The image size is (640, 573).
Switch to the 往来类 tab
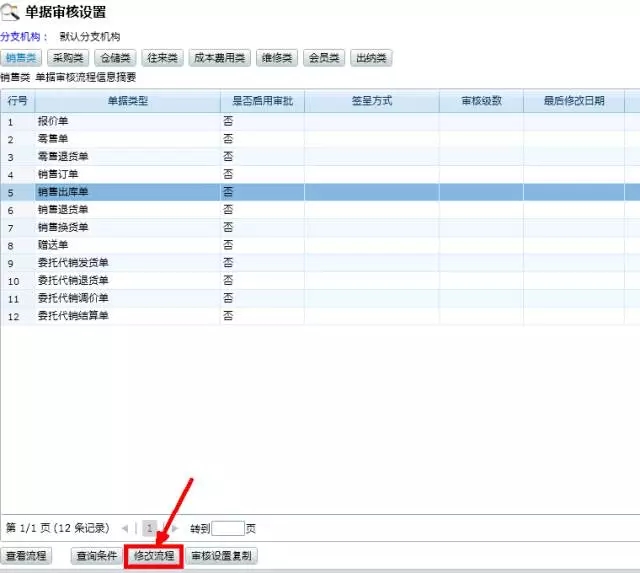click(x=161, y=58)
